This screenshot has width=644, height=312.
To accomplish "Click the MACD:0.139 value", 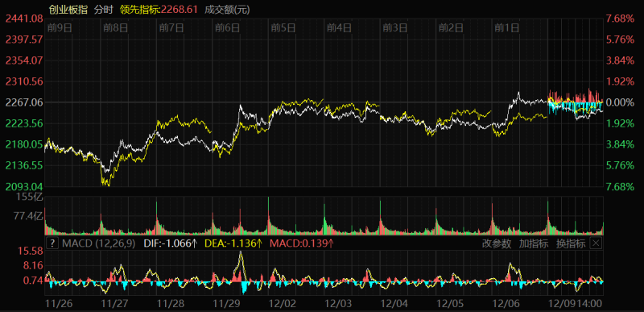I will pos(301,243).
